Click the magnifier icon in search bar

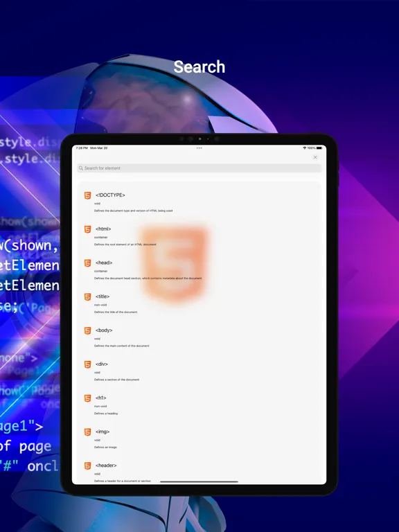tap(81, 168)
